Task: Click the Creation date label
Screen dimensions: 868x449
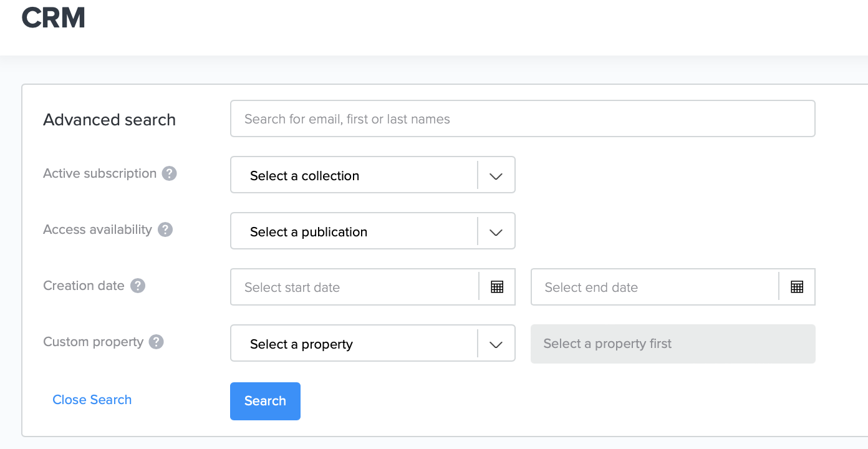Action: tap(84, 286)
